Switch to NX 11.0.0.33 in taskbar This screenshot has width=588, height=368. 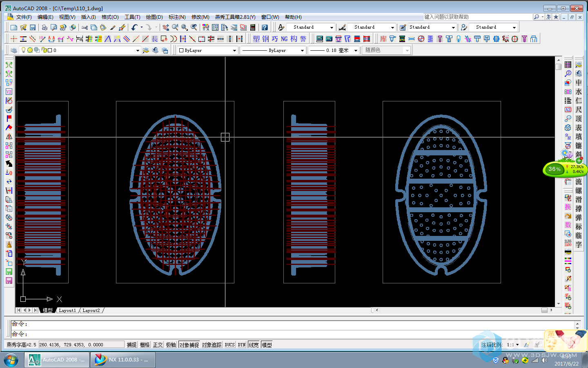[x=122, y=360]
